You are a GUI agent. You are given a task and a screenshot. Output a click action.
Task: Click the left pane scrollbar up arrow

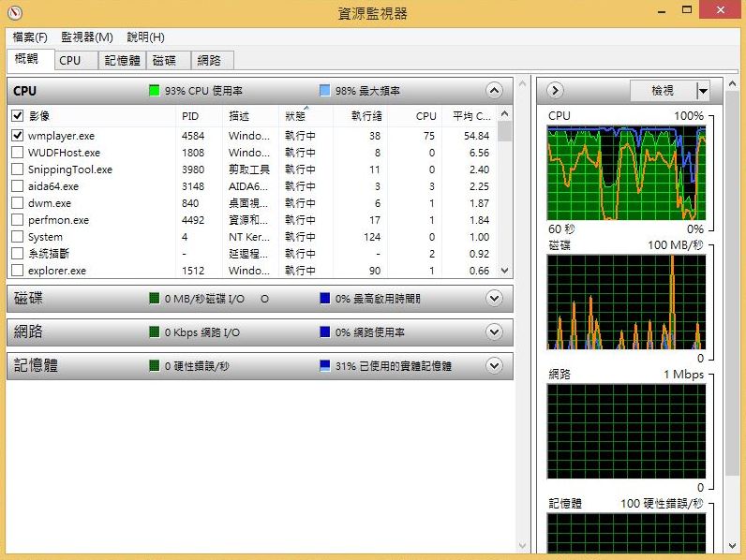click(x=522, y=83)
